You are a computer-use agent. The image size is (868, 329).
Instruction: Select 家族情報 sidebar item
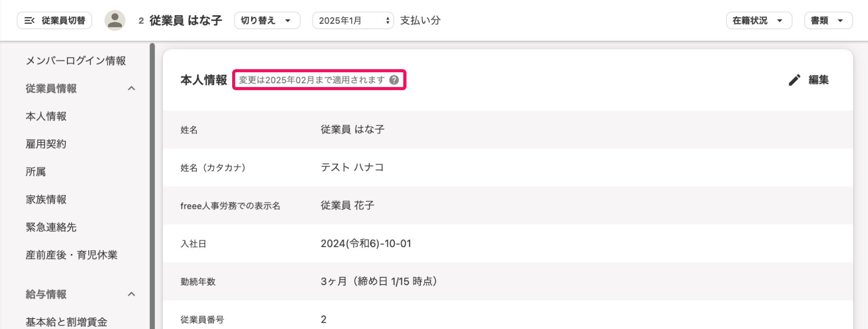pos(46,199)
